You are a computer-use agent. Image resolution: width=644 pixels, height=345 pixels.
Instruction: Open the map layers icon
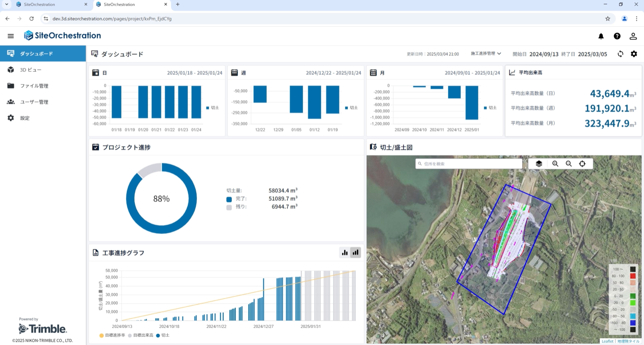[539, 164]
